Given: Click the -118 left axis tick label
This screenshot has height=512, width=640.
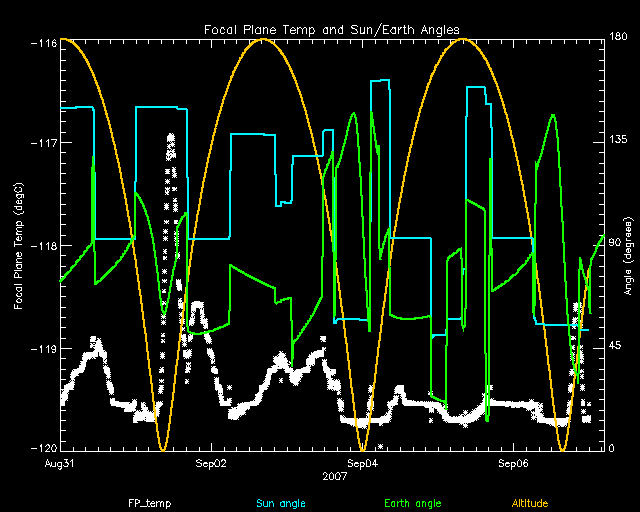Looking at the screenshot, I should click(x=42, y=246).
